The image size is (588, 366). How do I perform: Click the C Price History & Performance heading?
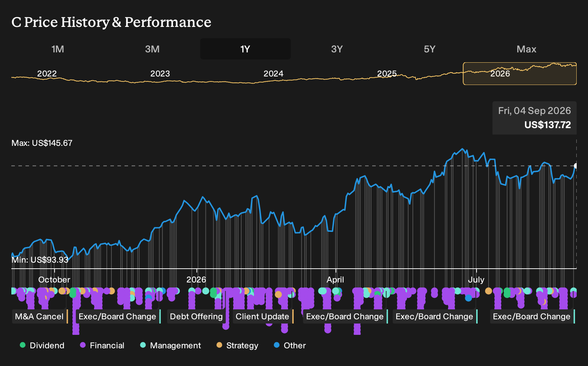[111, 22]
